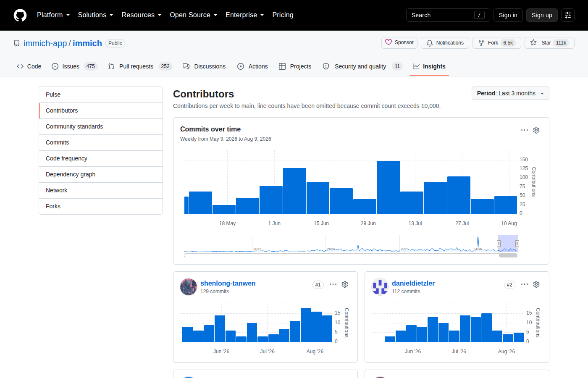
Task: Open Code frequency in sidebar
Action: point(101,158)
